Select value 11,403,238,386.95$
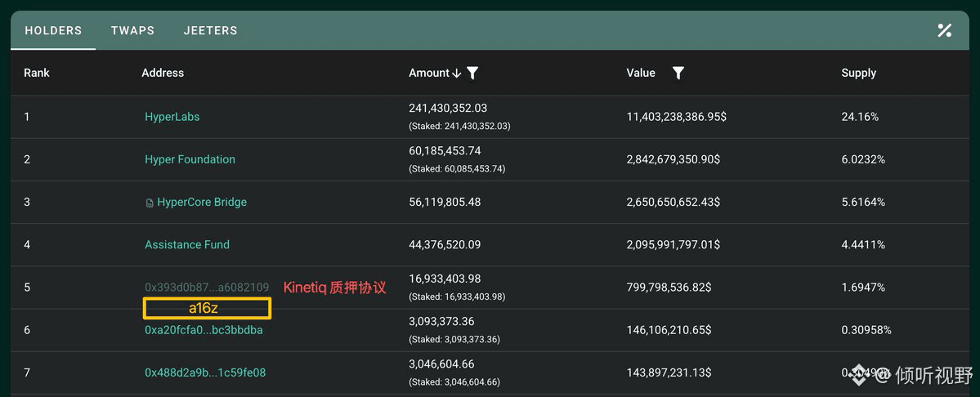980x397 pixels. 676,117
